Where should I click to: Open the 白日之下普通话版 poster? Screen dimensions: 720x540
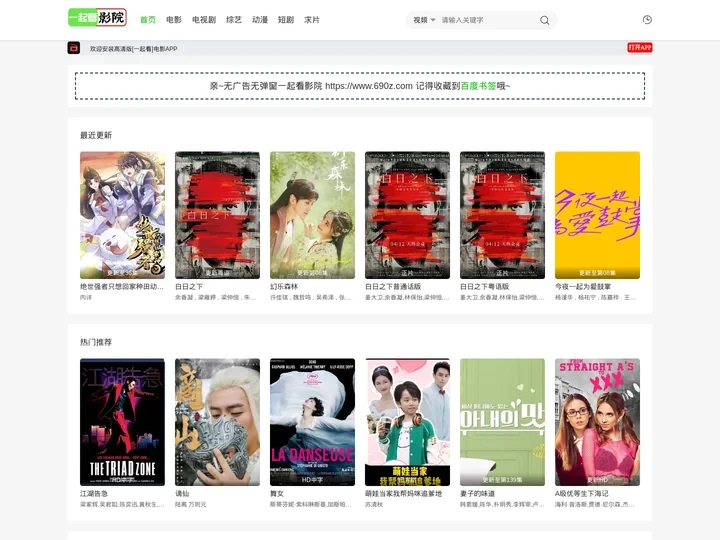point(407,215)
